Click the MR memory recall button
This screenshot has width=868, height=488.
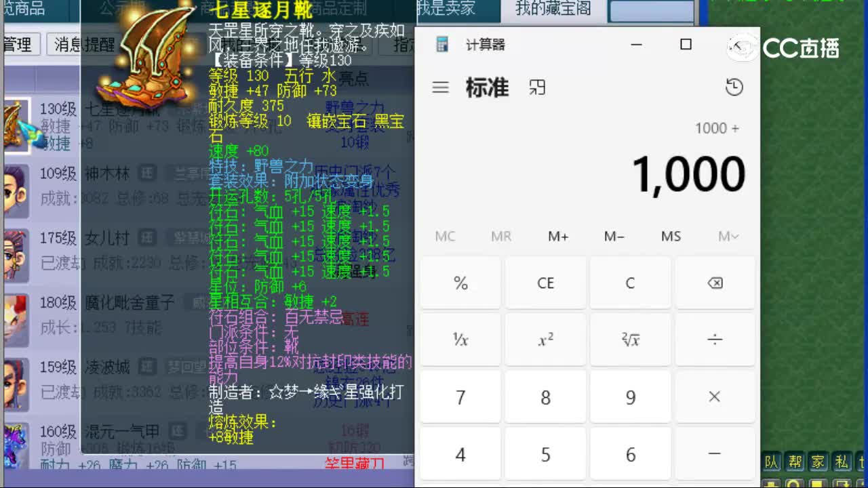click(501, 236)
